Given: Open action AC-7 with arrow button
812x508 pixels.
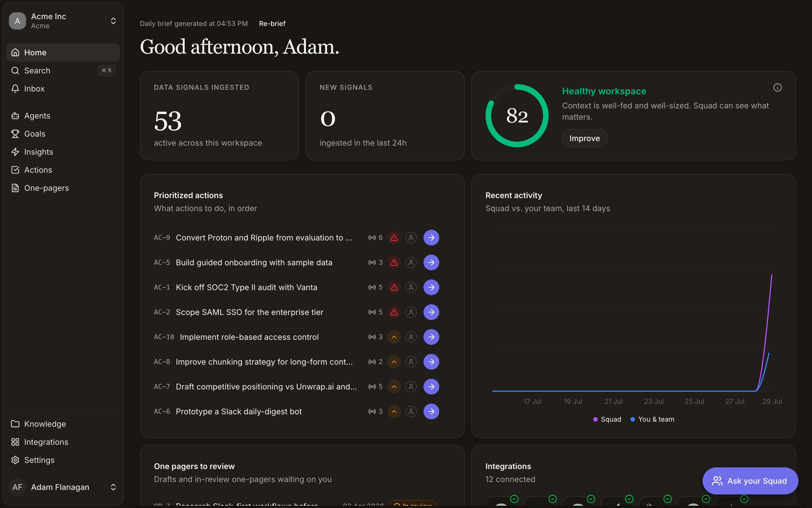Looking at the screenshot, I should pyautogui.click(x=431, y=387).
